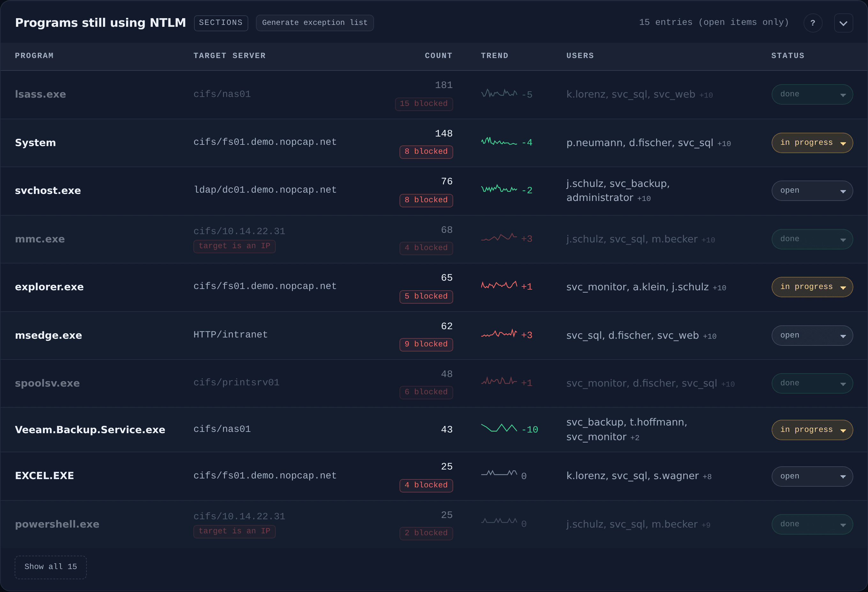Screen dimensions: 868x592
Task: Sort by the STATUS column header
Action: click(x=788, y=56)
